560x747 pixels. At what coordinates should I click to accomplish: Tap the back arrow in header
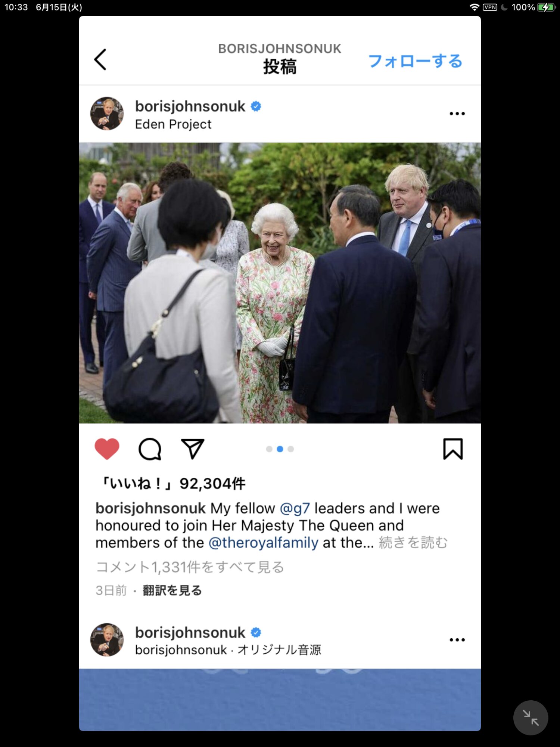(x=100, y=59)
